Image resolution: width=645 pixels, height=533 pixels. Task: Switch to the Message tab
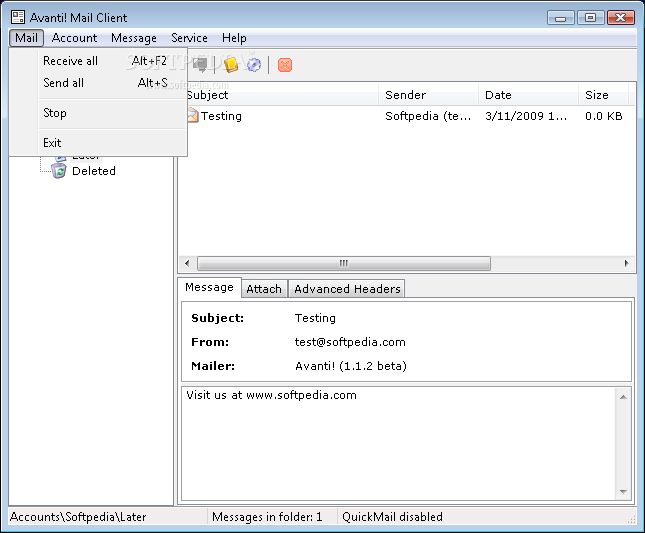click(x=209, y=287)
